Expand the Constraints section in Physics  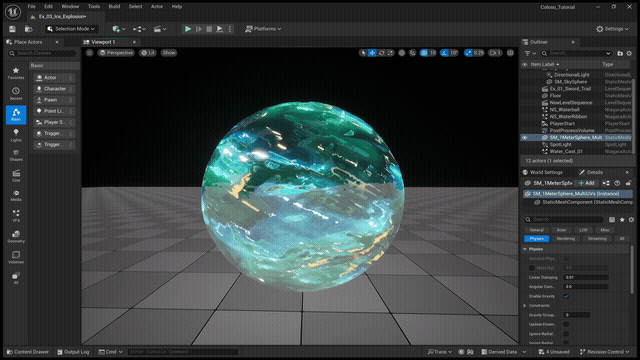pyautogui.click(x=525, y=306)
